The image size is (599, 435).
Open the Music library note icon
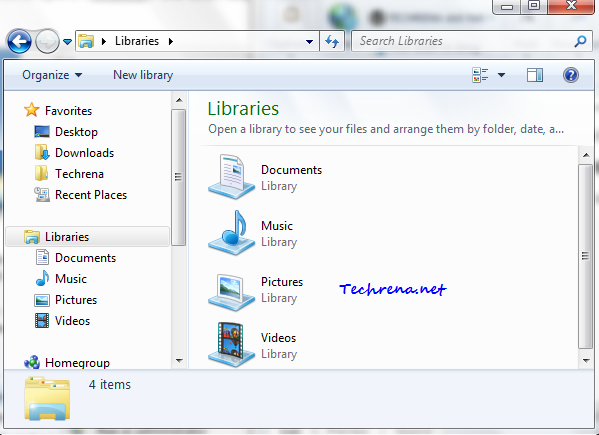(232, 233)
